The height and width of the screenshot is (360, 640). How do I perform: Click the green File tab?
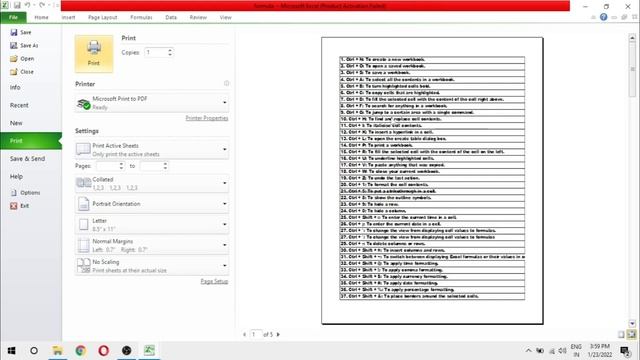(x=13, y=18)
